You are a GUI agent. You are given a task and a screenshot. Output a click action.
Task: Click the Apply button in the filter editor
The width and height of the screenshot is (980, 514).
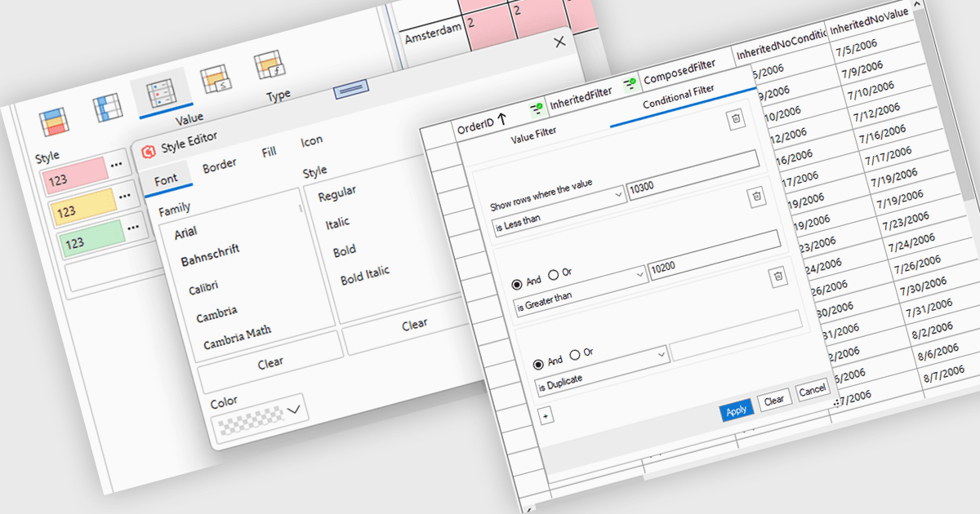tap(736, 410)
